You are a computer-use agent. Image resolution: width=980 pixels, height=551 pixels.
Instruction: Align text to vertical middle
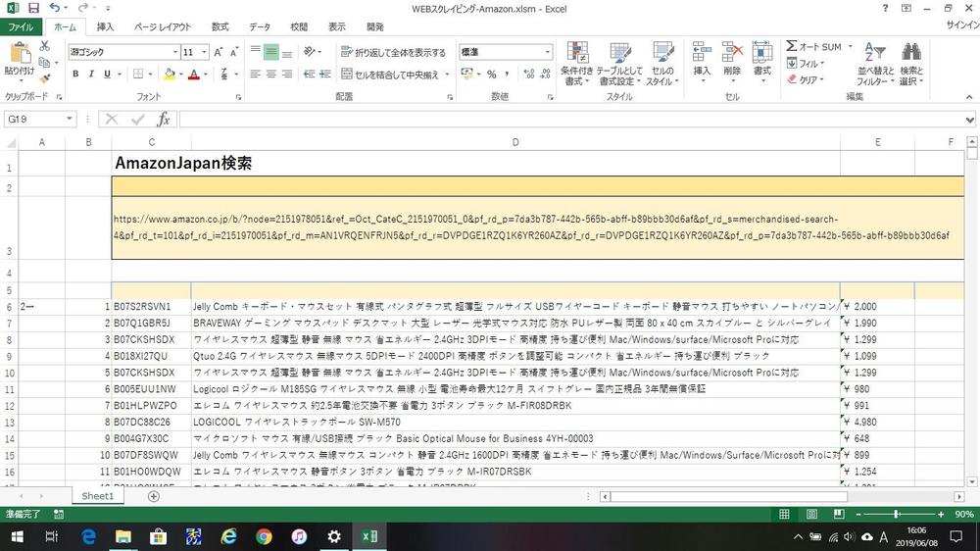(270, 52)
